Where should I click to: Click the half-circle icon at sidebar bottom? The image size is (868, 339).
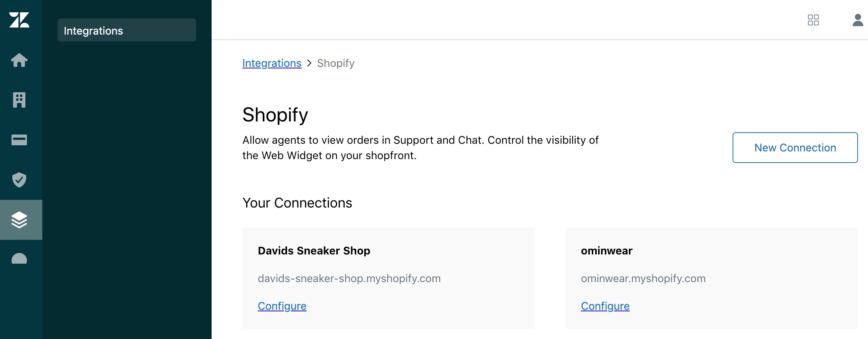click(x=19, y=259)
